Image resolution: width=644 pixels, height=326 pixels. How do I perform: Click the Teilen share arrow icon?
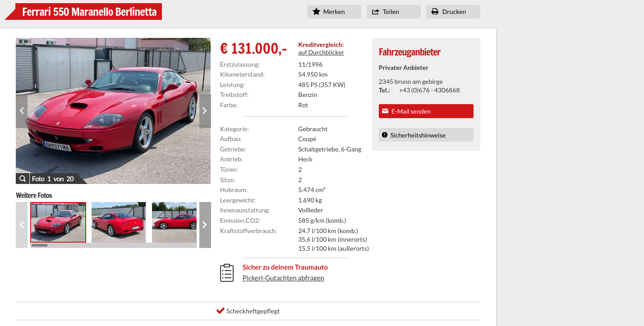(x=376, y=12)
